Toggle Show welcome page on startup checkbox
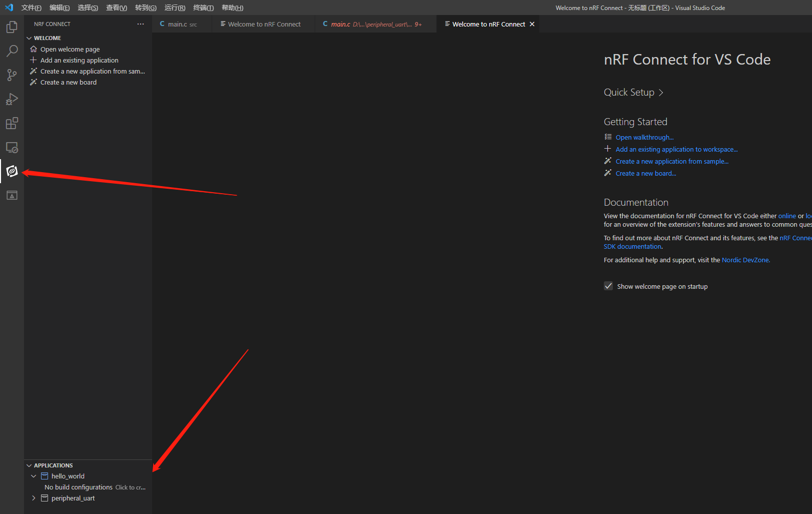Viewport: 812px width, 514px height. pyautogui.click(x=608, y=286)
